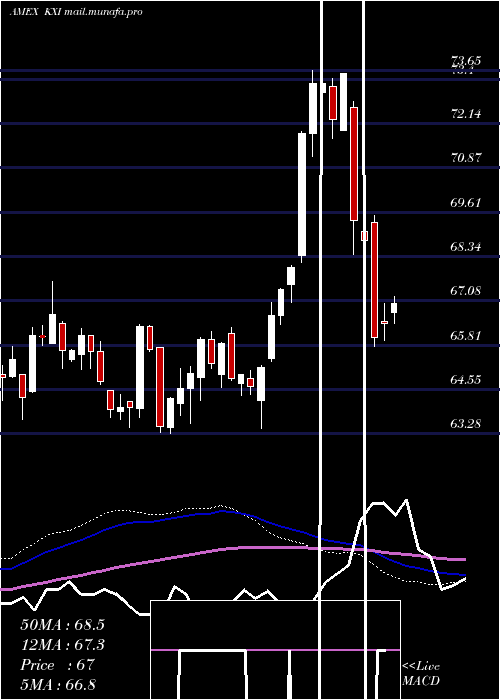Click the 50MA : 68.5 readout
Screen dimensions: 500x700
(x=62, y=625)
